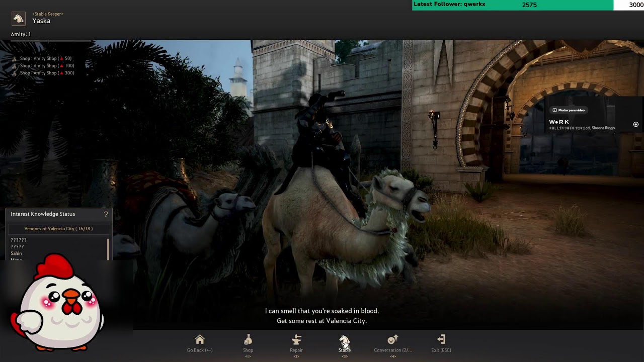This screenshot has width=644, height=362.
Task: Open Repair using the anvil icon
Action: tap(296, 339)
